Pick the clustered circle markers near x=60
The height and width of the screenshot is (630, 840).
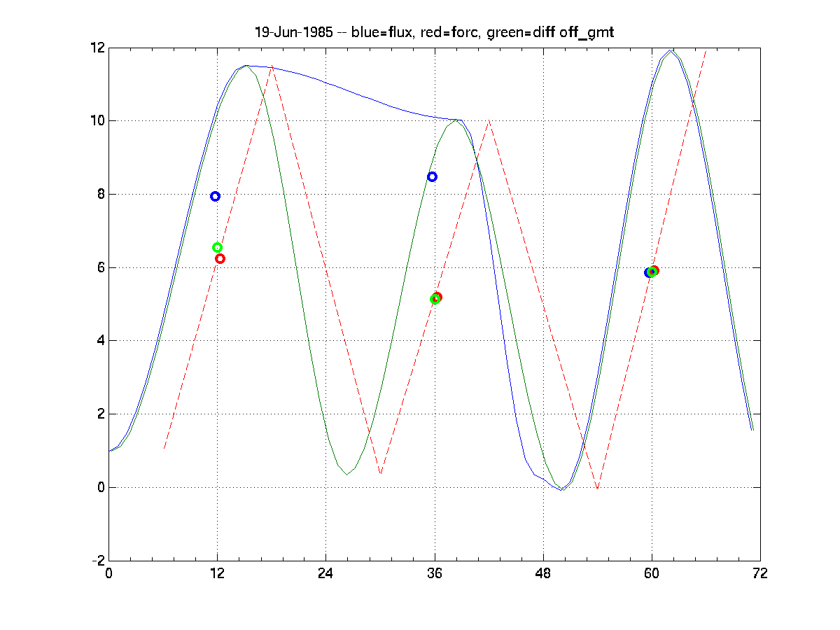652,272
